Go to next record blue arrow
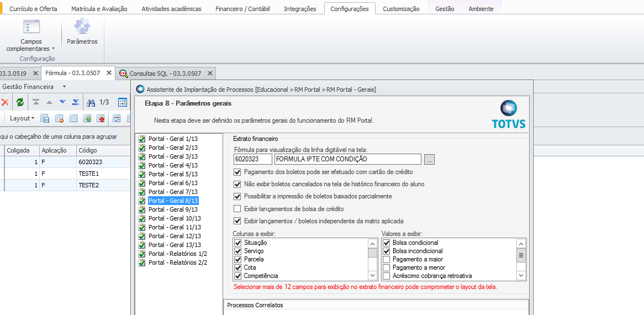Image resolution: width=644 pixels, height=315 pixels. point(62,102)
